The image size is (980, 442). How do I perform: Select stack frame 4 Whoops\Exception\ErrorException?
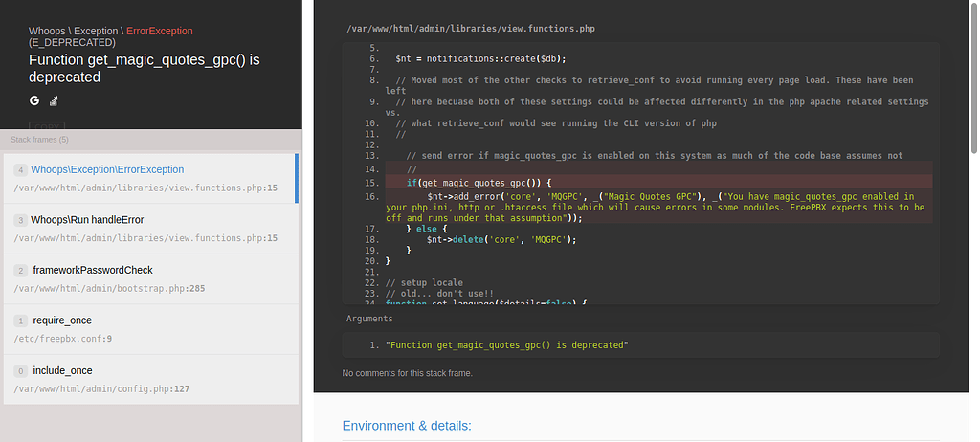[107, 169]
